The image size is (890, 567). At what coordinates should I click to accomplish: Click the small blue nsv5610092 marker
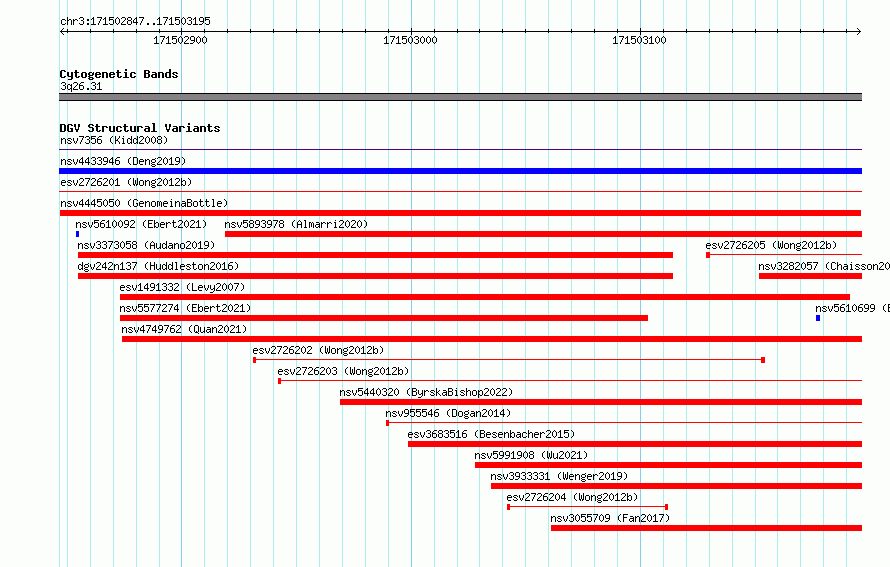77,234
